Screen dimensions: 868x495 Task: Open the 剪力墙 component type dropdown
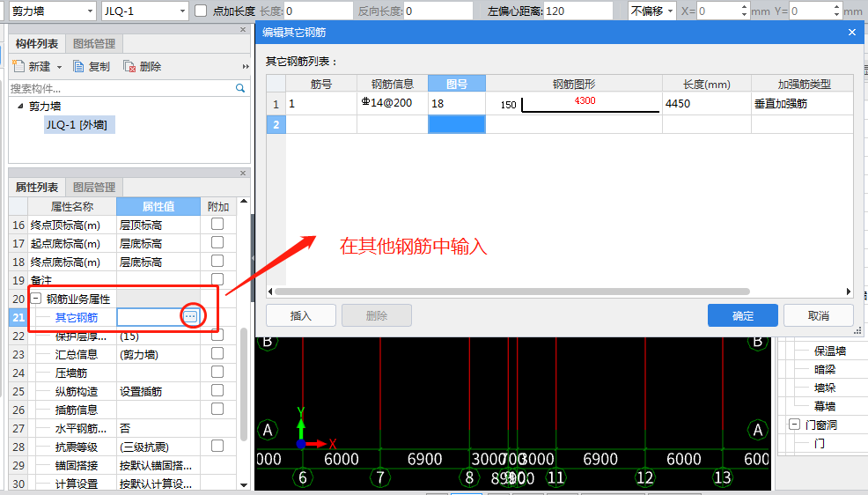pos(90,11)
